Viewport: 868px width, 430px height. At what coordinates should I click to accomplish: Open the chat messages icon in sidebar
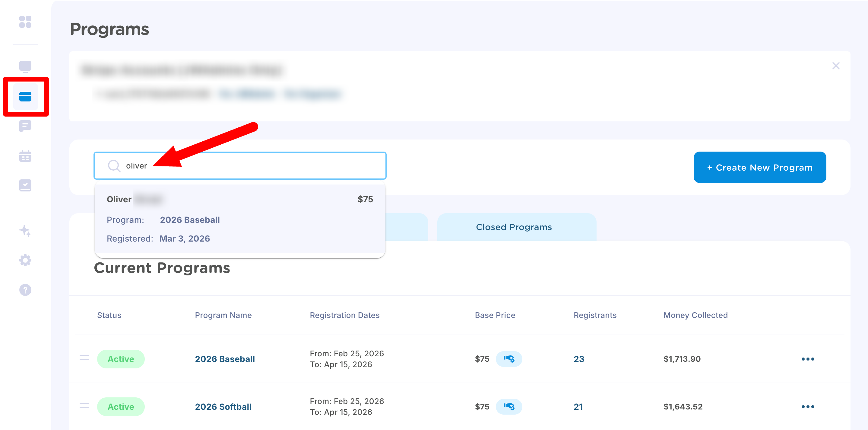25,126
